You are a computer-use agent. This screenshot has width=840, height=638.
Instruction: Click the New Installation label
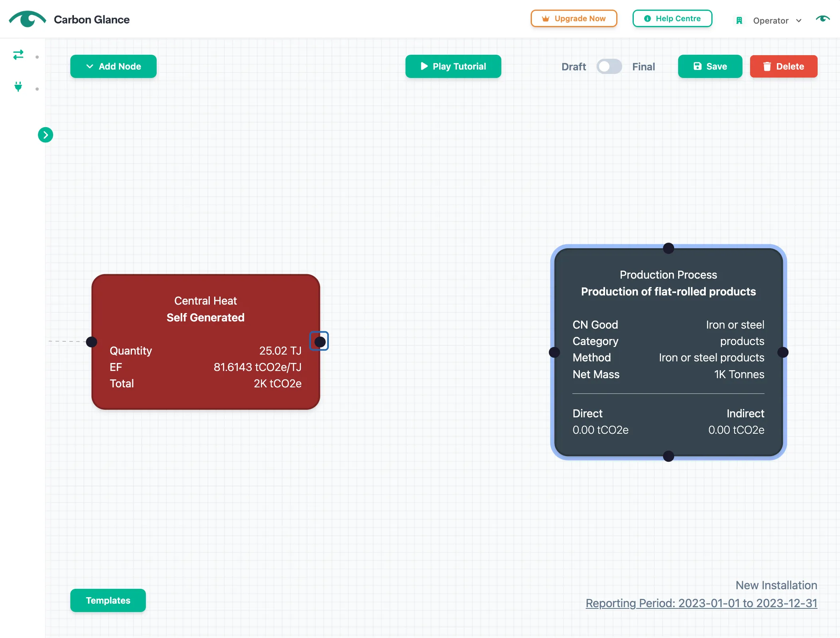click(x=776, y=585)
